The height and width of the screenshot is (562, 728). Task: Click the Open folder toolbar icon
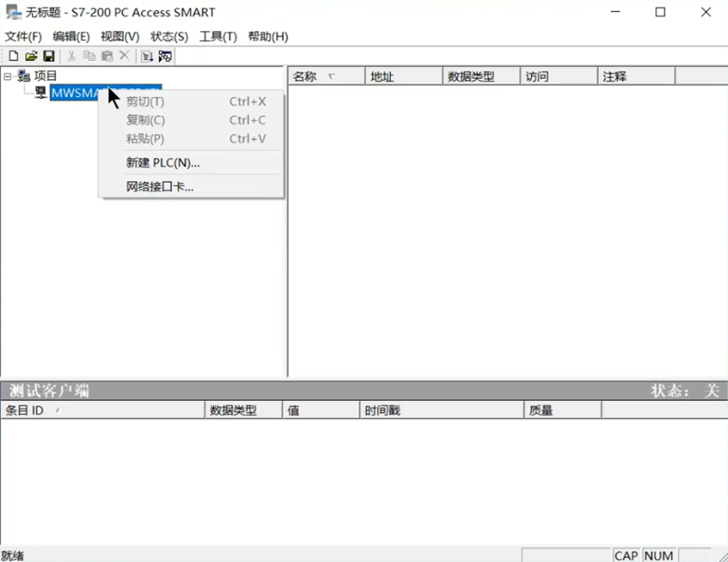31,56
